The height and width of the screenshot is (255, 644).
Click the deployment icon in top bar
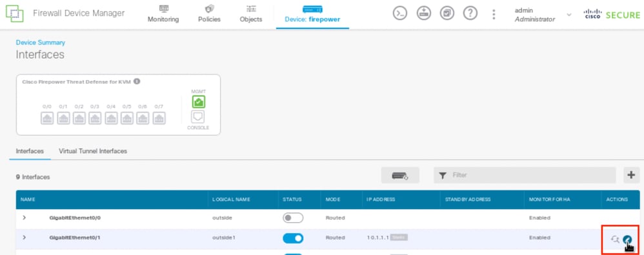click(x=424, y=13)
